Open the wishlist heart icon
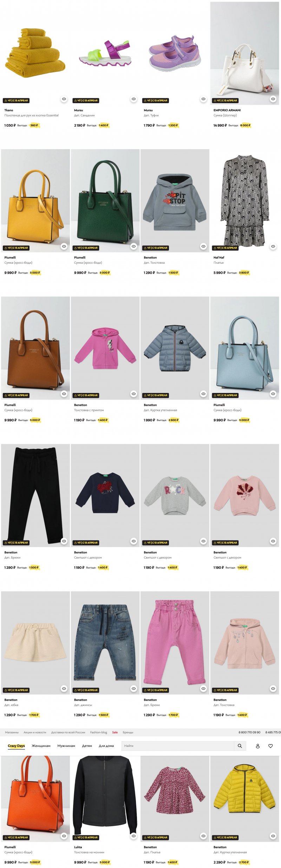281x868 pixels. pos(270,746)
